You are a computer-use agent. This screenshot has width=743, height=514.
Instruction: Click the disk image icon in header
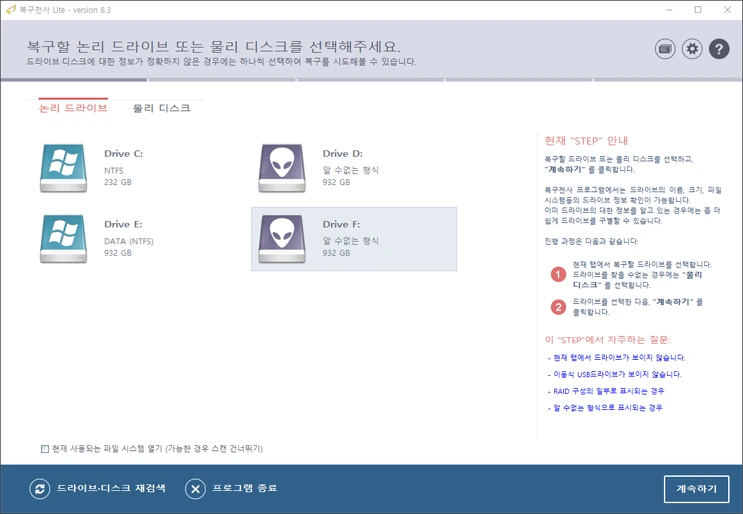click(665, 49)
